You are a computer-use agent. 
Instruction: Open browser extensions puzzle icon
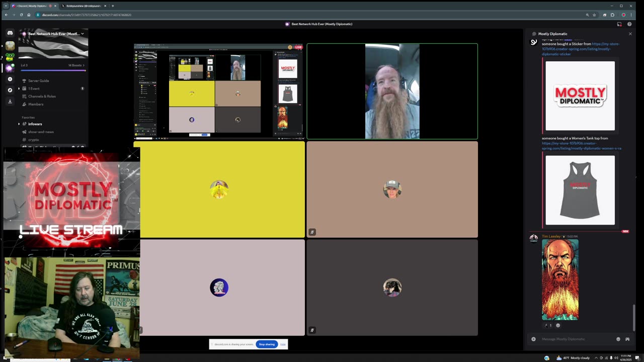612,15
